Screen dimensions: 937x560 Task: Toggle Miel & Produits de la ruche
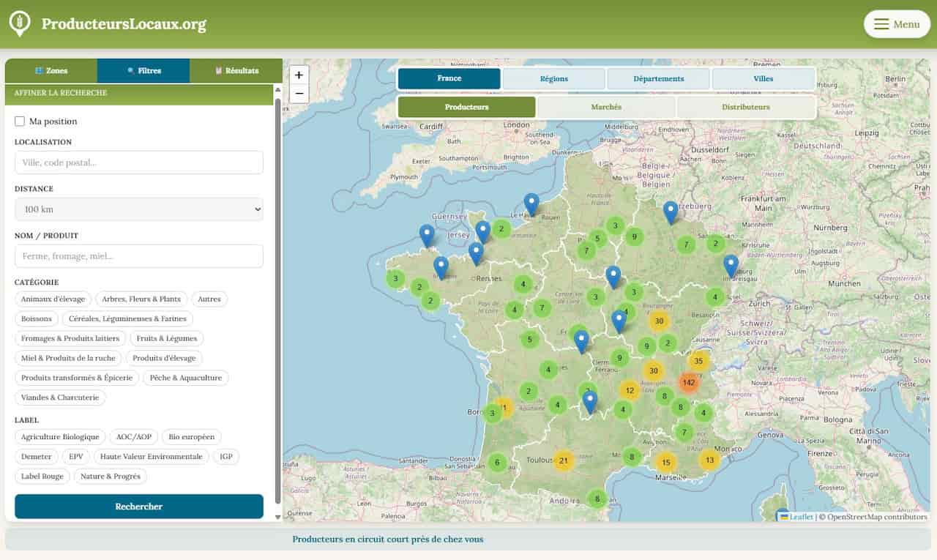coord(68,358)
